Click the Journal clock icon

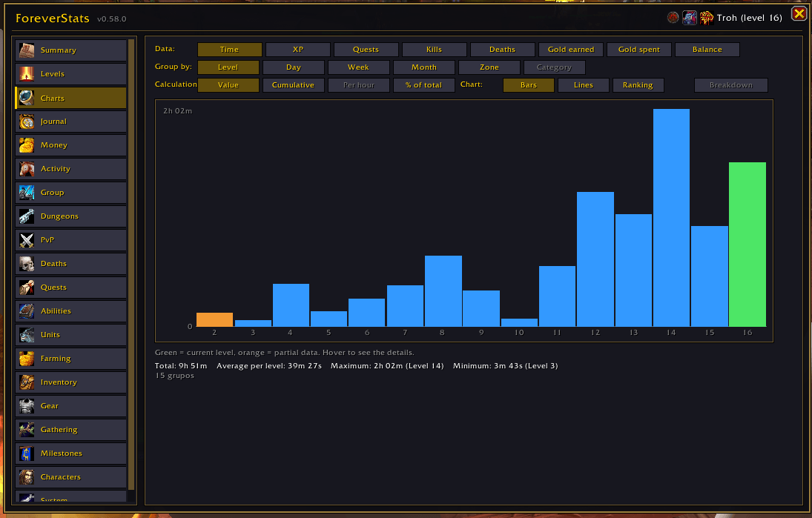coord(27,122)
